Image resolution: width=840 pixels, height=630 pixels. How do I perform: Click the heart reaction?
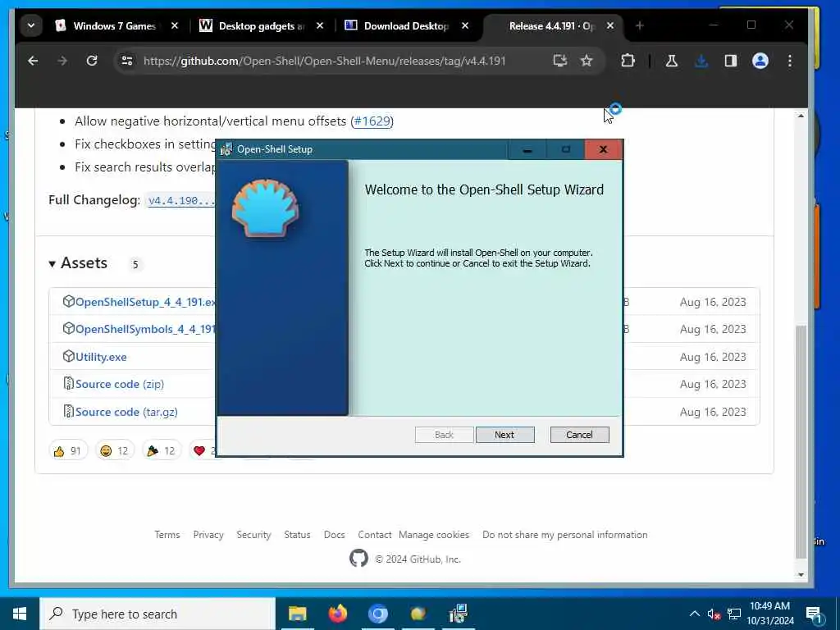pyautogui.click(x=203, y=451)
